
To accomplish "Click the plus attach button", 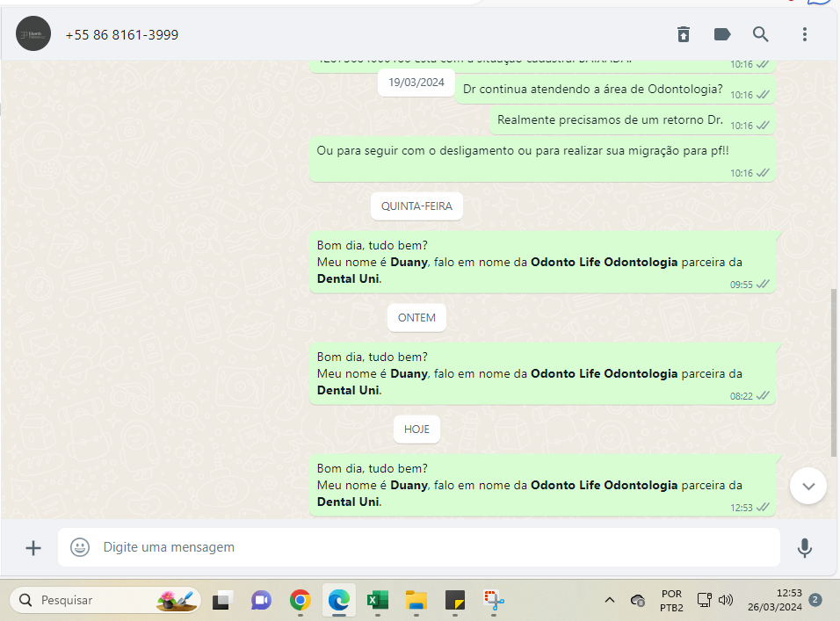I will coord(33,548).
